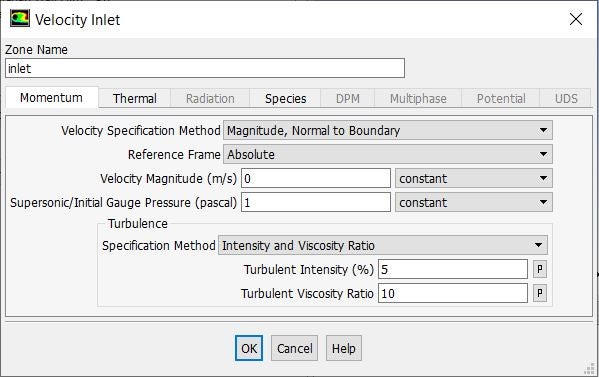The height and width of the screenshot is (377, 599).
Task: Open the Gauge Pressure constant dropdown
Action: click(474, 202)
